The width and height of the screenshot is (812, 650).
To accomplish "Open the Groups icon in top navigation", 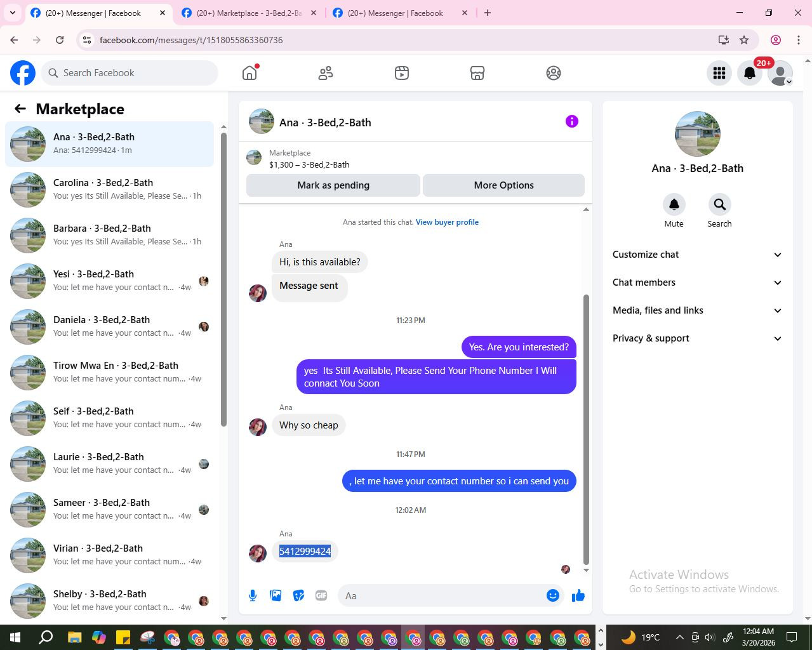I will coord(554,73).
